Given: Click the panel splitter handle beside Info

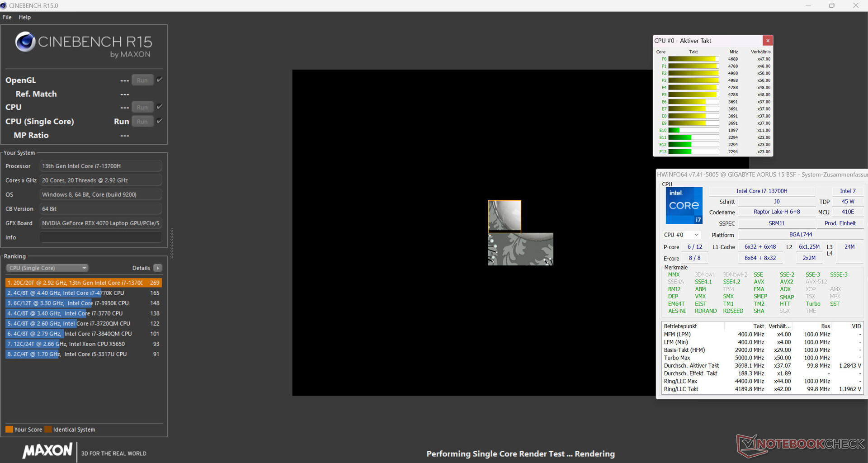Looking at the screenshot, I should (172, 243).
